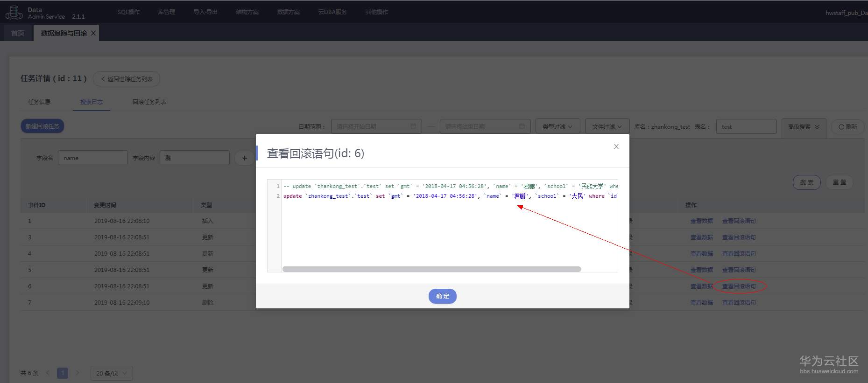This screenshot has height=383, width=868.
Task: Click the 变更时间 column header
Action: (105, 205)
